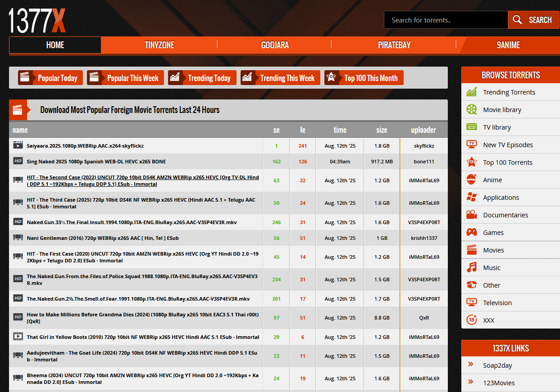Viewport: 560px width, 392px height.
Task: Click the Trending Today chart icon
Action: [175, 78]
